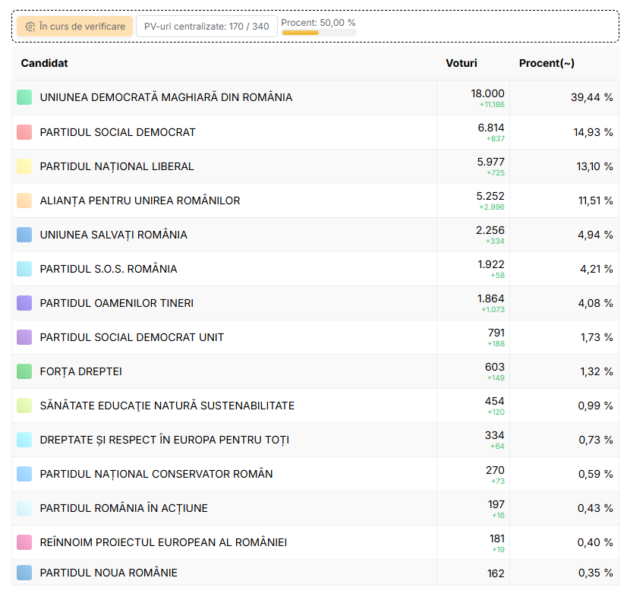Click the 'PV-uri centralizate: 170 / 340' badge
Viewport: 627px width, 600px height.
pos(207,26)
